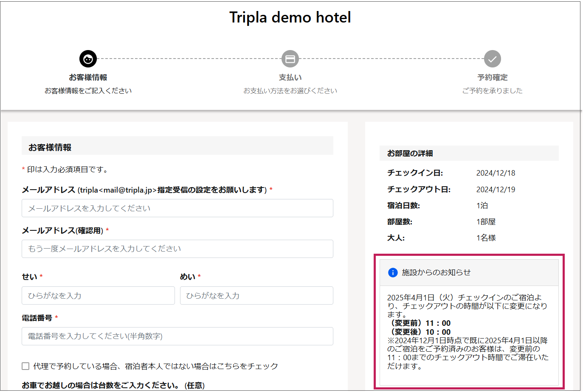Click the ご予約を承りました subtitle
Image resolution: width=583 pixels, height=392 pixels.
(492, 91)
